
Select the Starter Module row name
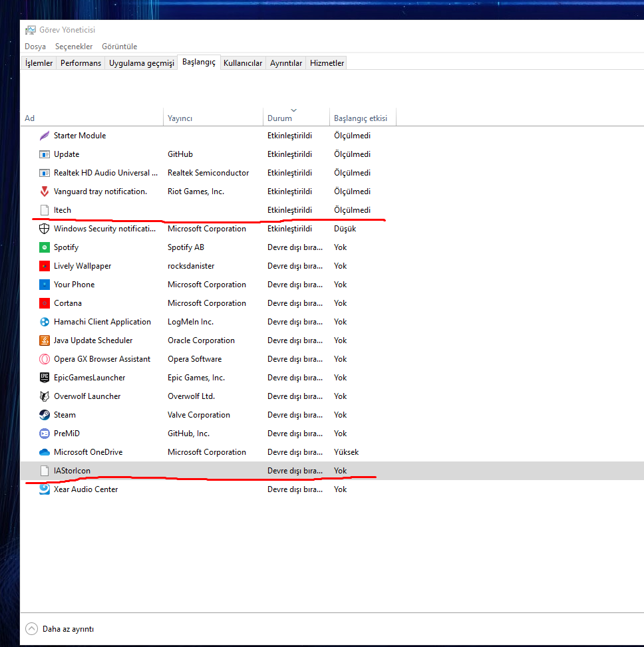[x=80, y=136]
